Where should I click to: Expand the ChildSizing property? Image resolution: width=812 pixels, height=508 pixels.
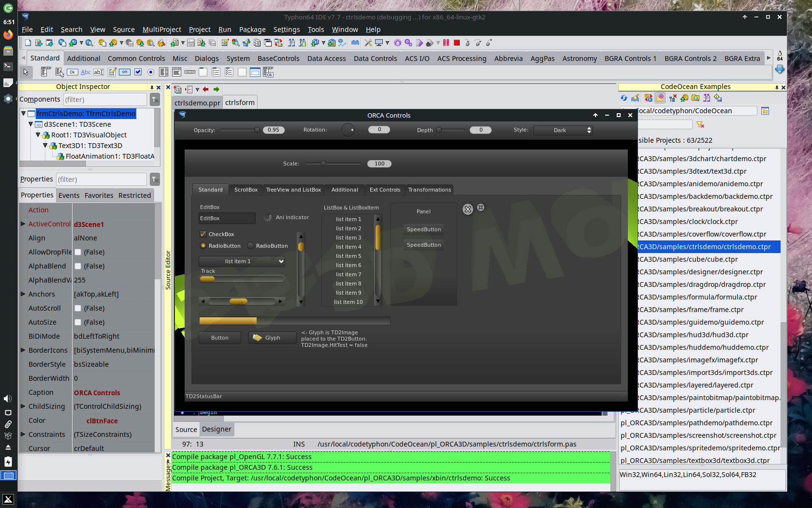pyautogui.click(x=23, y=406)
